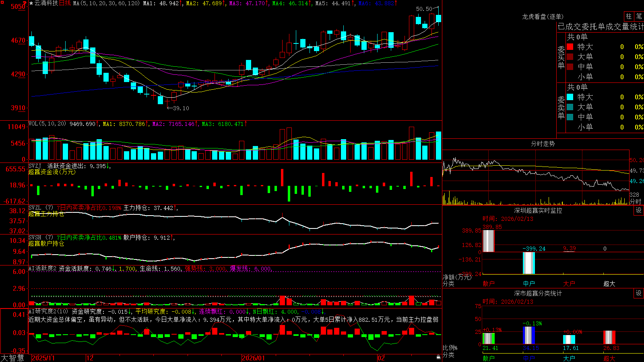Viewport: 644px width, 362px height.
Task: Jump to the 2025/11 timeline marker
Action: [x=43, y=358]
